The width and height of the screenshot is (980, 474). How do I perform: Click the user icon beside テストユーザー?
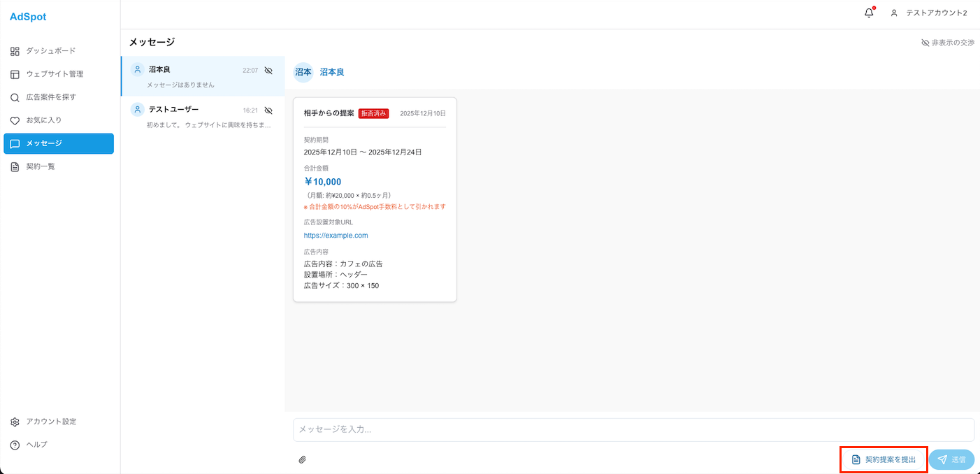pyautogui.click(x=138, y=110)
